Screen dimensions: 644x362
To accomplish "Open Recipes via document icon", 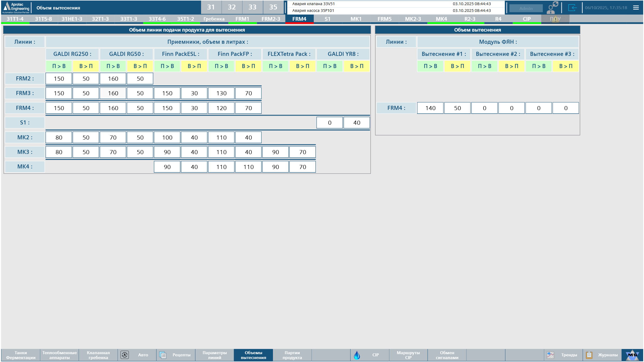I will coord(163,355).
